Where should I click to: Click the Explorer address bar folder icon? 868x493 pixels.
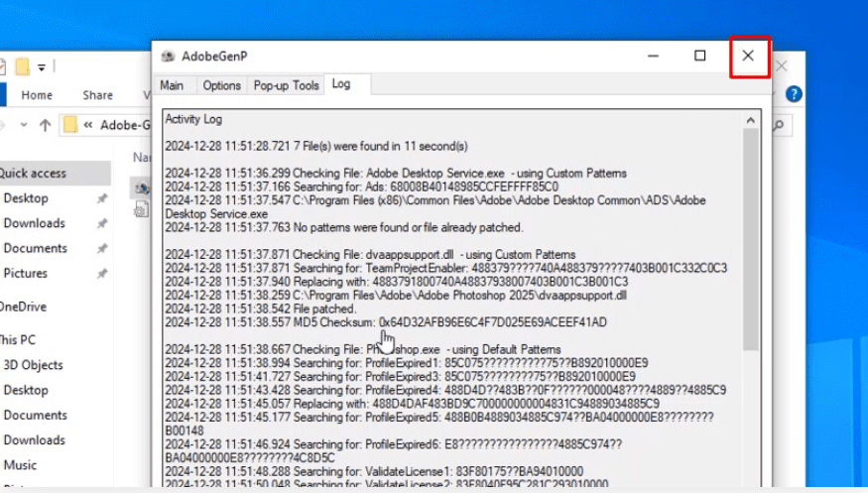pos(69,125)
